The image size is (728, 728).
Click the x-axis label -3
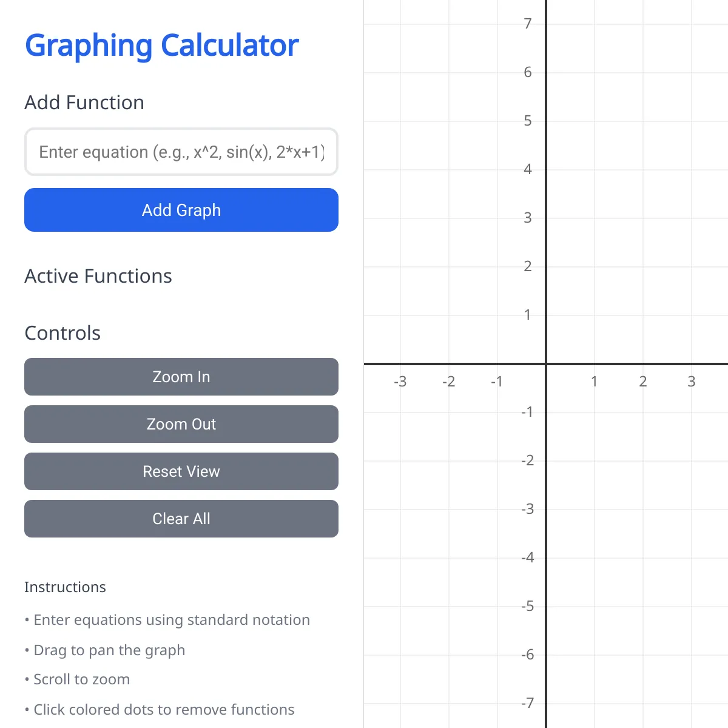(x=400, y=382)
